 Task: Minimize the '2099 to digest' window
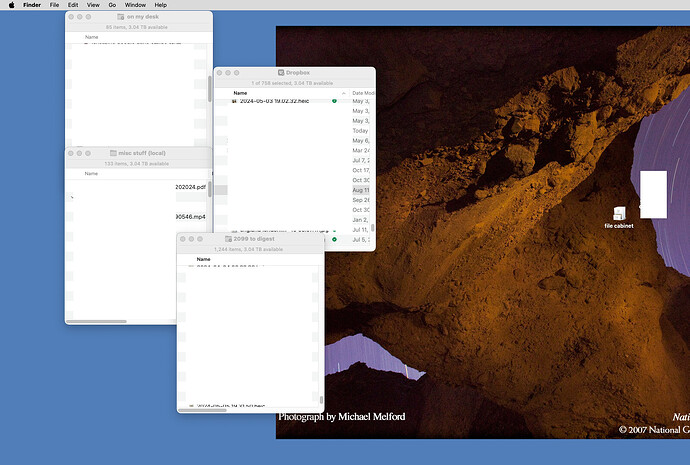tap(191, 239)
